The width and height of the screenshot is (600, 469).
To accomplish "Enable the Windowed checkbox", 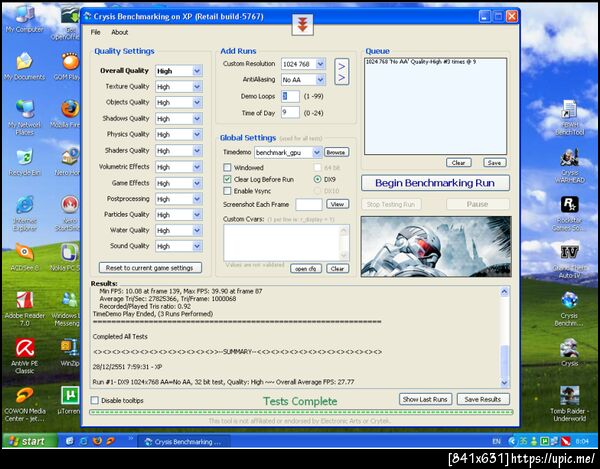I will coord(227,168).
